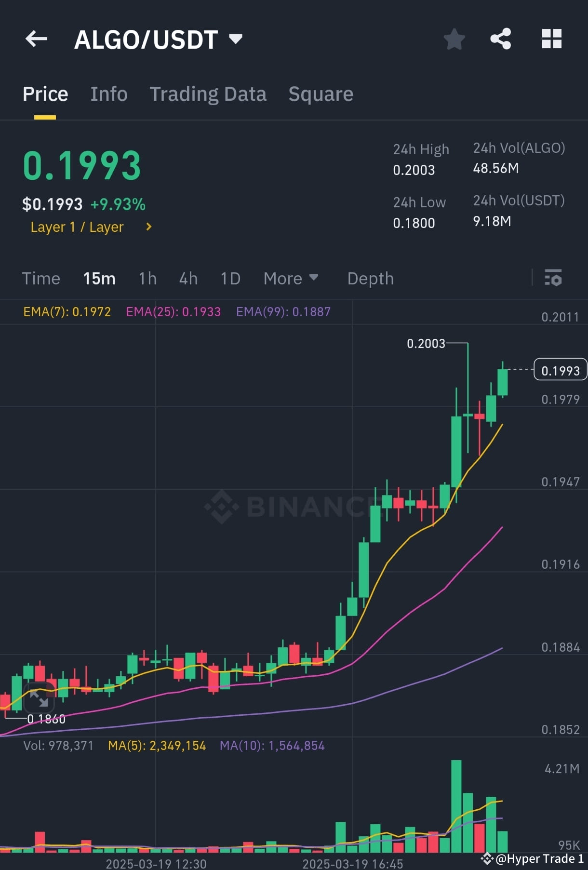
Task: Open the grid layout icon top right
Action: [x=551, y=39]
